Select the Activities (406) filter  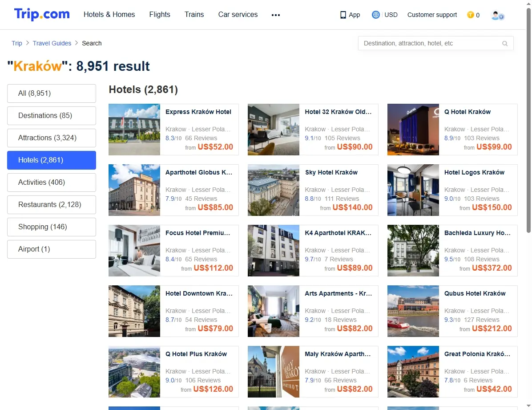pyautogui.click(x=52, y=183)
